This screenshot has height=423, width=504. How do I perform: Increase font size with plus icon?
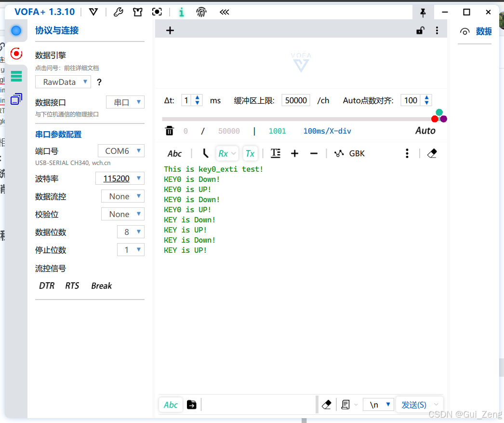point(294,153)
